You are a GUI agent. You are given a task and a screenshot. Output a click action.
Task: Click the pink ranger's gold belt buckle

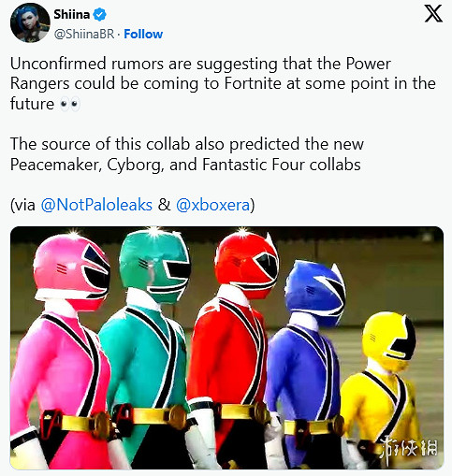(x=101, y=425)
